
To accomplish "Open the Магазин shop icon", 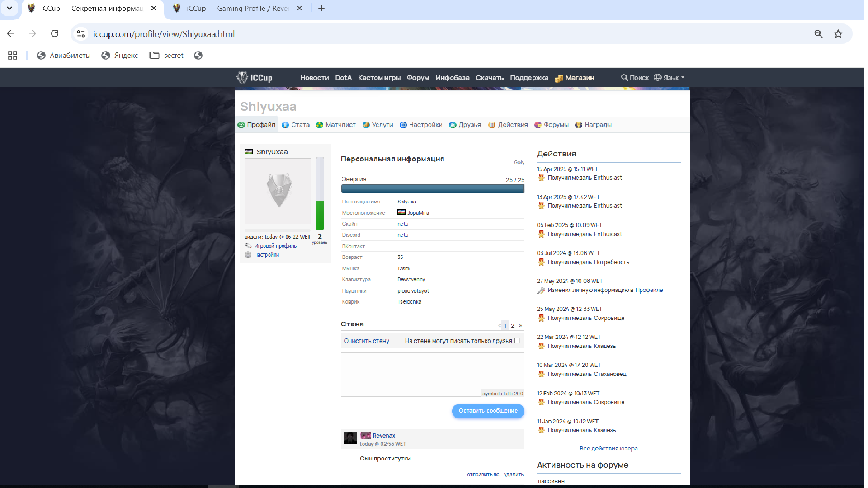I will pos(559,78).
